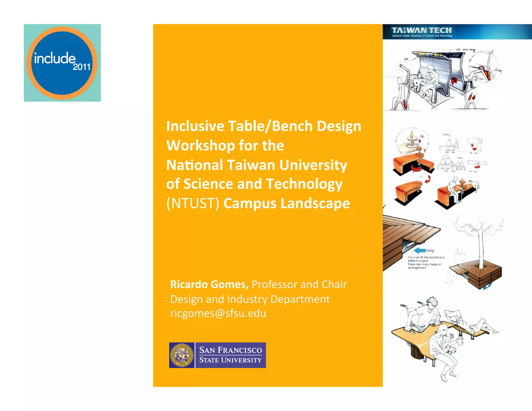Click the National Taiwan University subtitle in banner
Viewport: 532px width, 411px height.
point(422,36)
